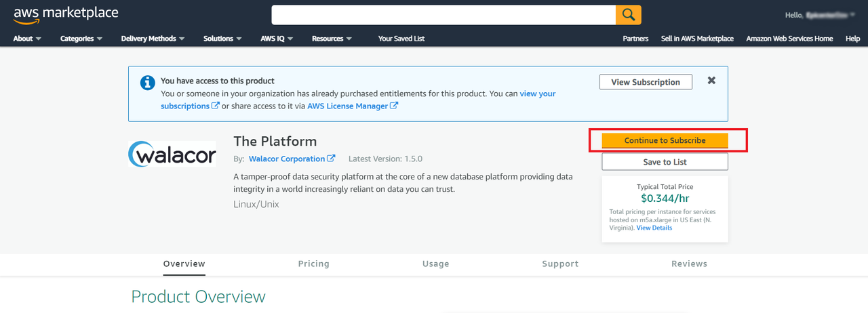868x313 pixels.
Task: Click the Linux/Unix label
Action: (256, 204)
